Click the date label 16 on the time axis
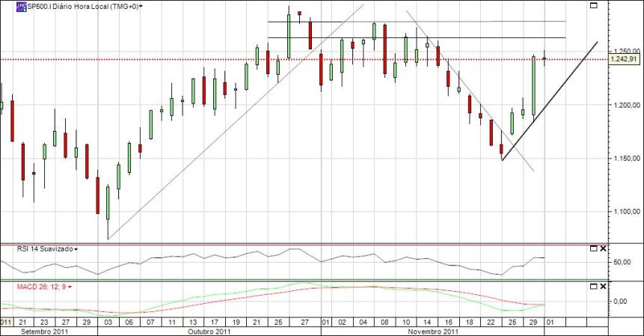The image size is (644, 336). pyautogui.click(x=449, y=323)
